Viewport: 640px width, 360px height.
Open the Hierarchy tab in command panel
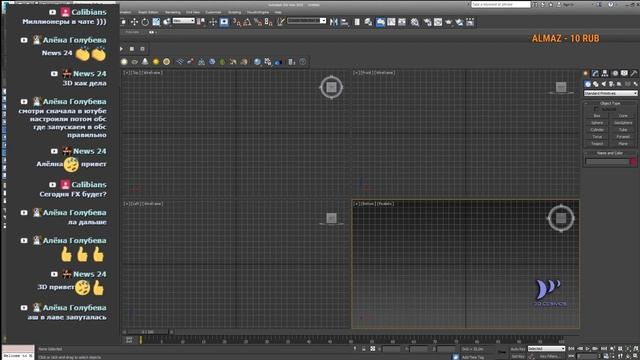[x=605, y=73]
